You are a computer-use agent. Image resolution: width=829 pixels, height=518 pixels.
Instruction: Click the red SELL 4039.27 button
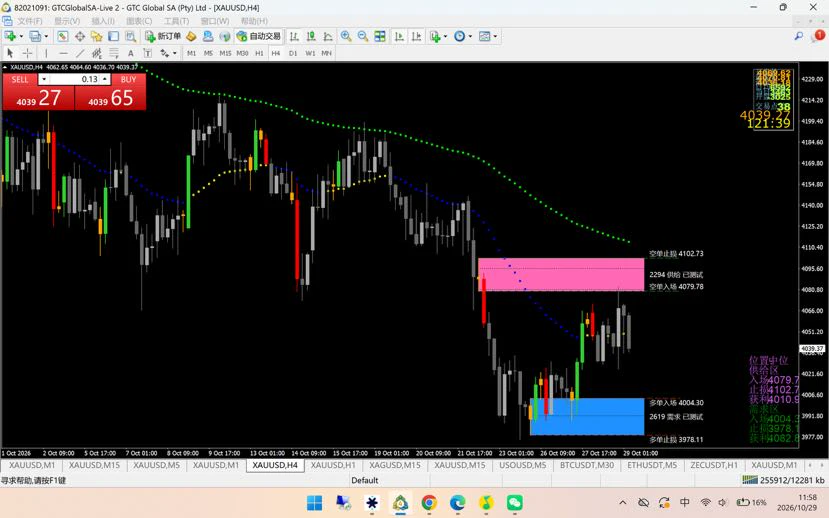[x=38, y=92]
